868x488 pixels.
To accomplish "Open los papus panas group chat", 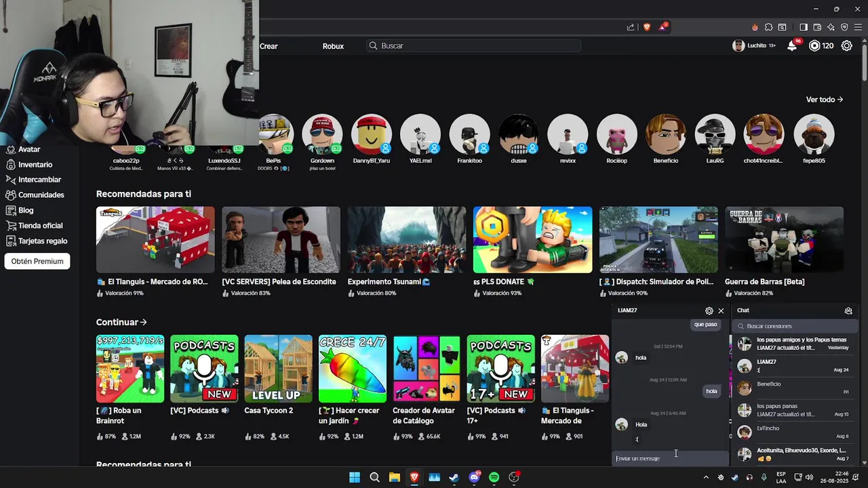I will click(793, 410).
